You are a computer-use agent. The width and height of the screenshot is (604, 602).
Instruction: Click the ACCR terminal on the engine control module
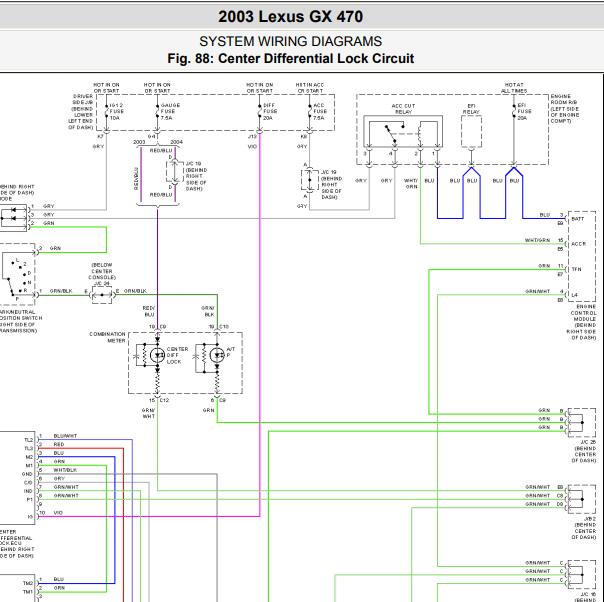[579, 244]
